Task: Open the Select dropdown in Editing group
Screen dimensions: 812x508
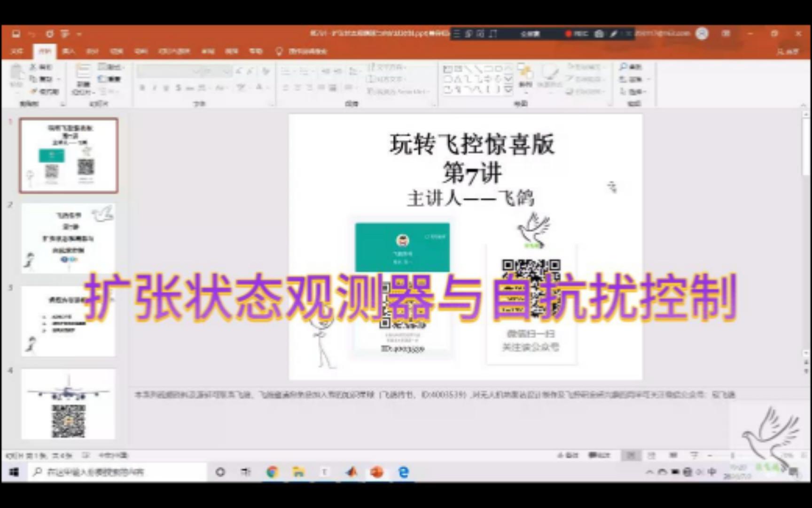Action: pyautogui.click(x=632, y=91)
